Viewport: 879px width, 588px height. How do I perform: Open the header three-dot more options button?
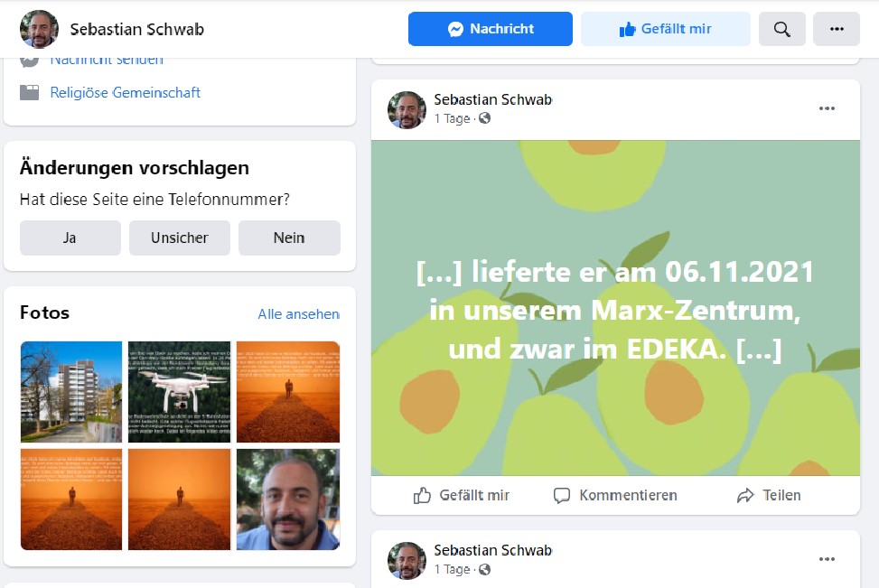[837, 29]
